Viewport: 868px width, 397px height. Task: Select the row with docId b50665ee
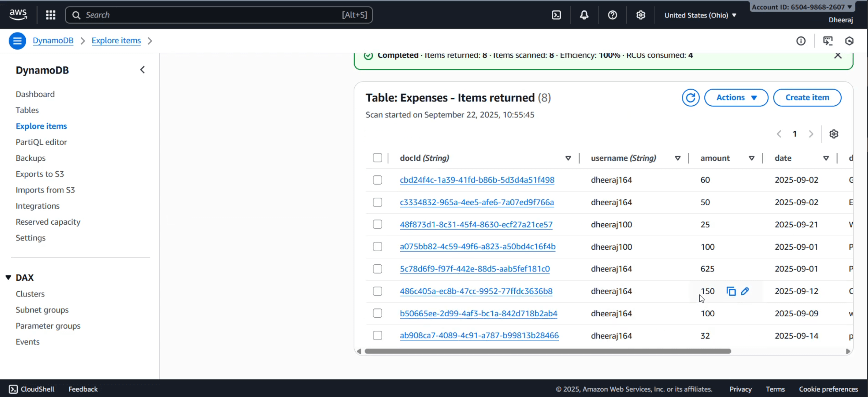(378, 313)
